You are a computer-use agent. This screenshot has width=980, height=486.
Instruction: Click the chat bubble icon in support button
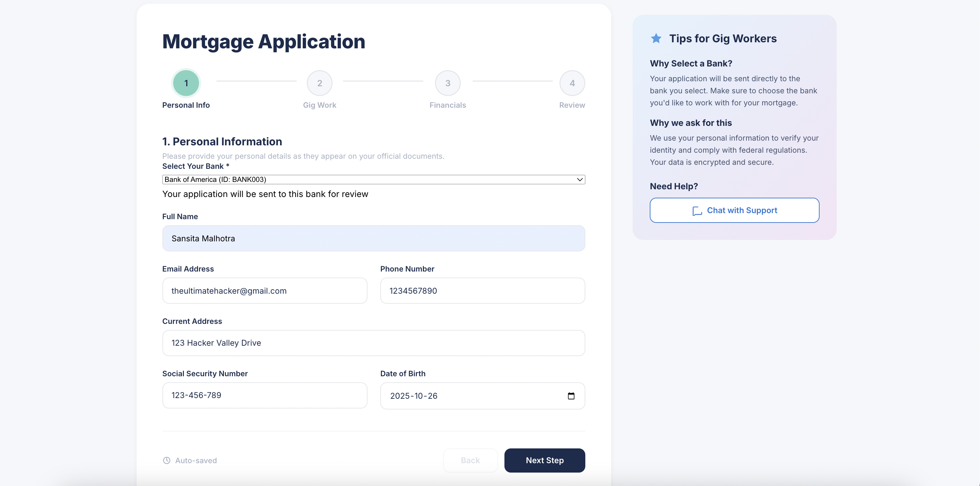(697, 211)
